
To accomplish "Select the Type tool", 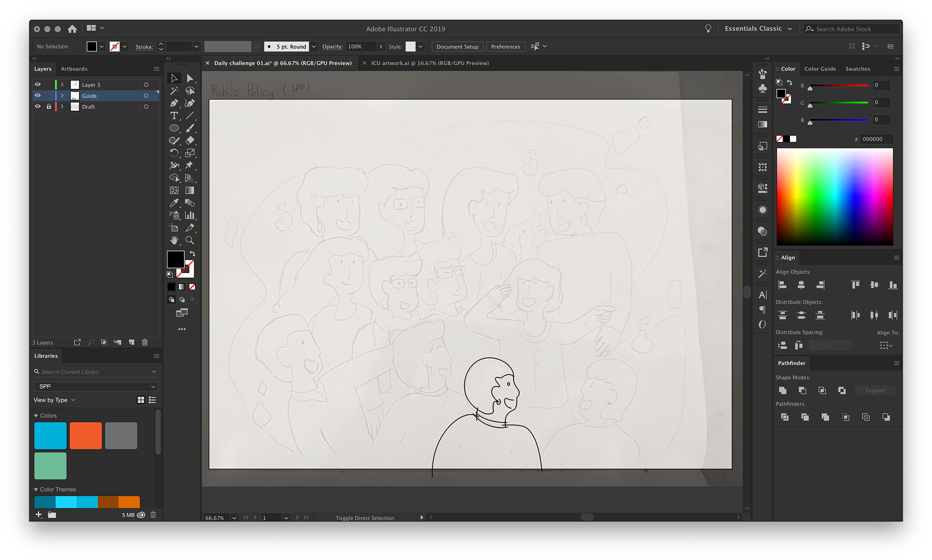I will tap(174, 115).
